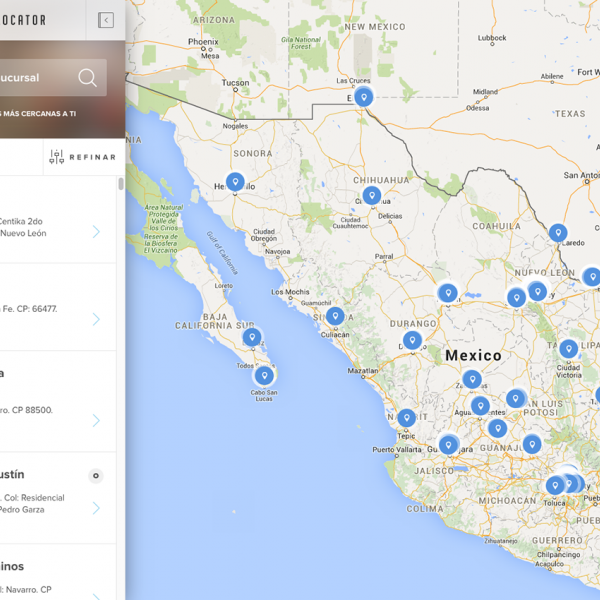Click the Ciudad Obregón label
This screenshot has height=600, width=600.
(264, 235)
